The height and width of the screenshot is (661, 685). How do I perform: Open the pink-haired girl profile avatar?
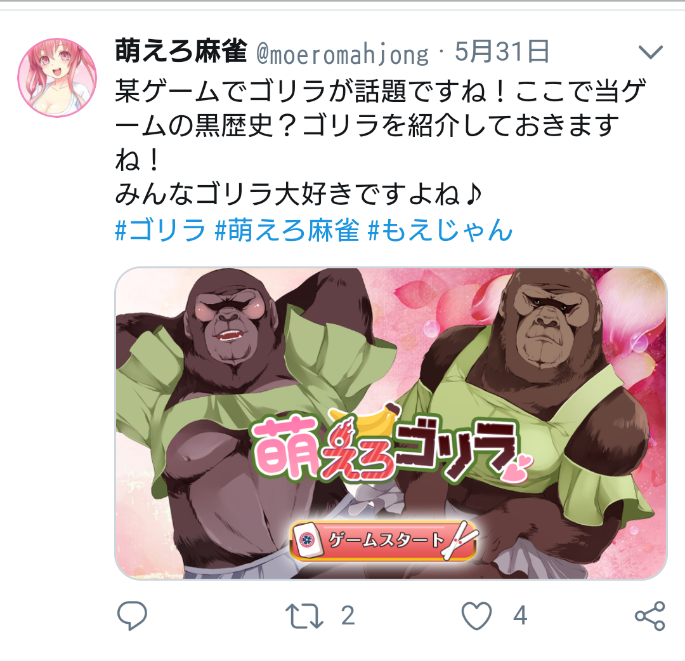click(x=57, y=77)
